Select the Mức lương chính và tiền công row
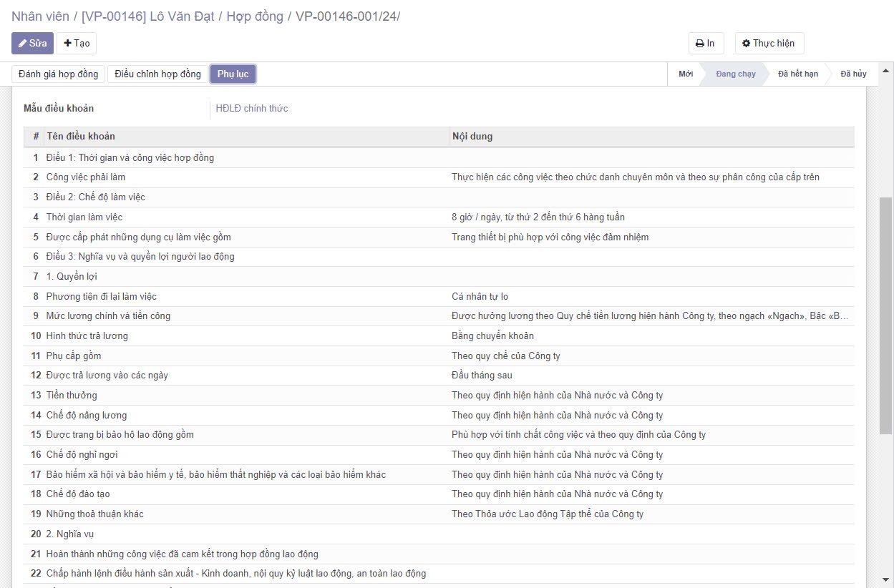 pyautogui.click(x=108, y=316)
